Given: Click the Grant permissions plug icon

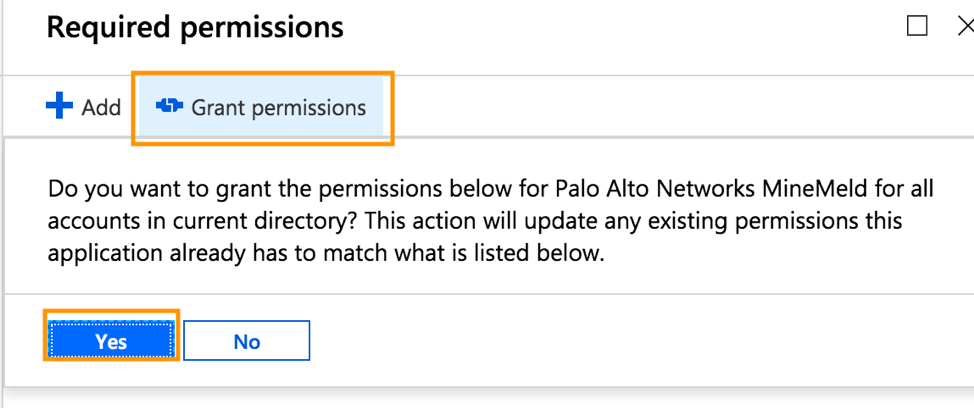Looking at the screenshot, I should (x=169, y=106).
